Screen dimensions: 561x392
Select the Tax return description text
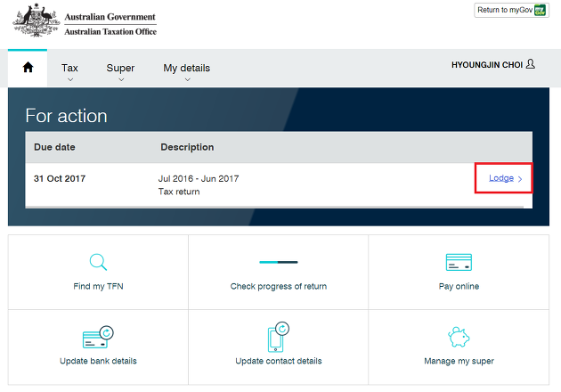179,192
